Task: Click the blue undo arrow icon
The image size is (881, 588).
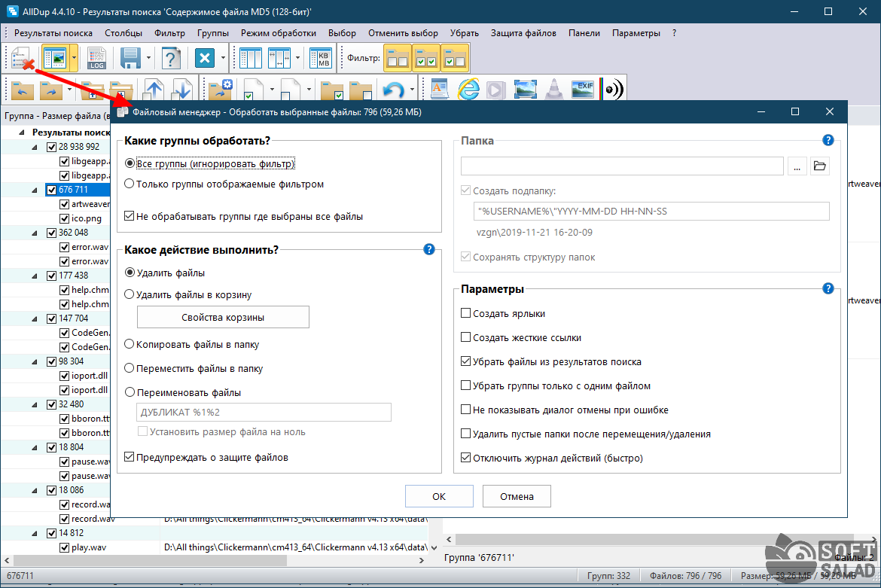Action: [393, 90]
